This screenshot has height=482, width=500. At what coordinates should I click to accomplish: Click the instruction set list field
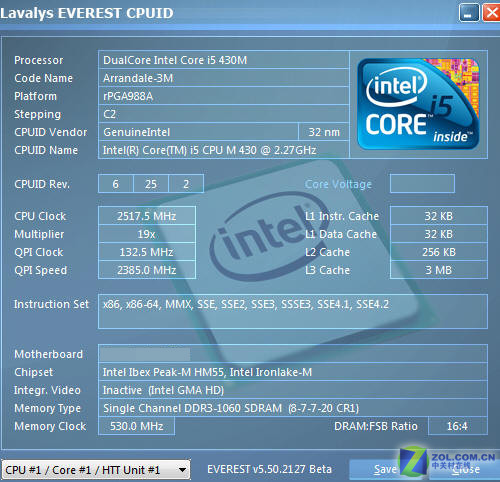click(293, 311)
